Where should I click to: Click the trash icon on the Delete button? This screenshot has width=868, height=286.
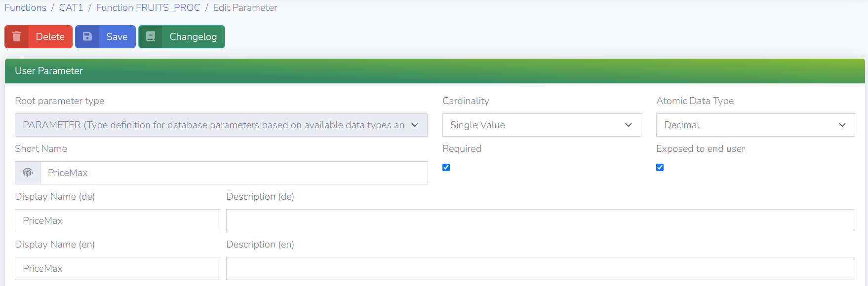click(17, 36)
